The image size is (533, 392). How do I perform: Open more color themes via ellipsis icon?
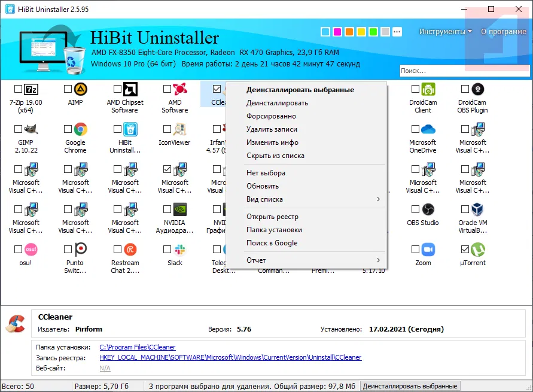tap(397, 32)
